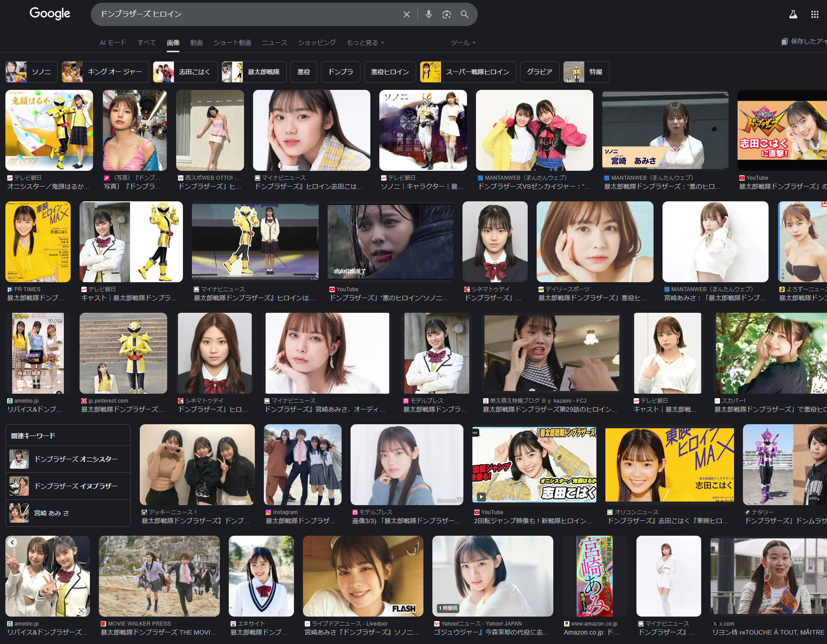The width and height of the screenshot is (827, 644).
Task: Open Google Lens image search icon
Action: tap(446, 14)
